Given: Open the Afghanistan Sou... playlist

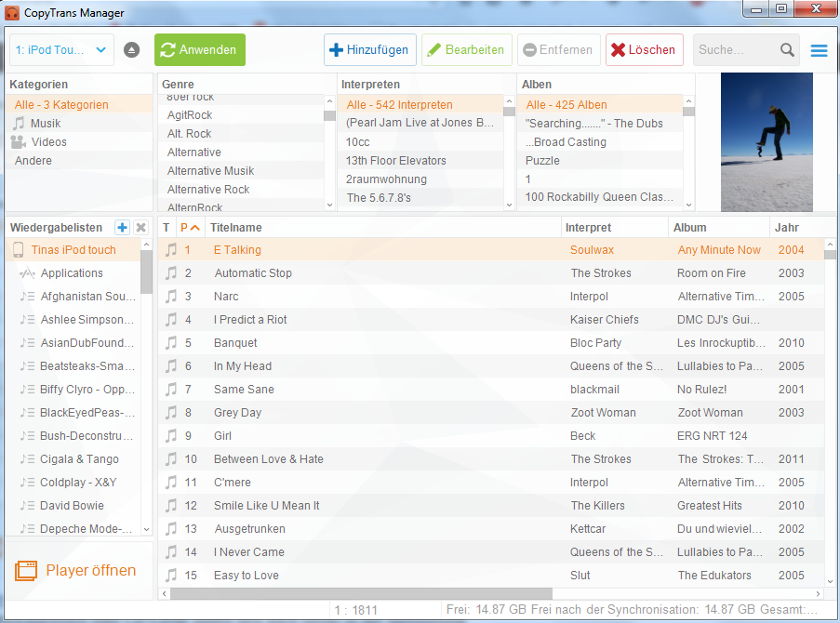Looking at the screenshot, I should [73, 297].
